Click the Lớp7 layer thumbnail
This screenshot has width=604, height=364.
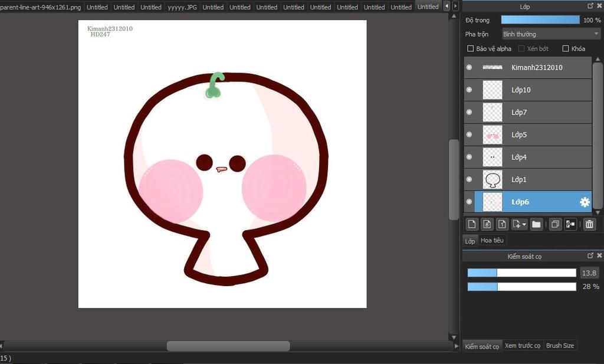(493, 112)
